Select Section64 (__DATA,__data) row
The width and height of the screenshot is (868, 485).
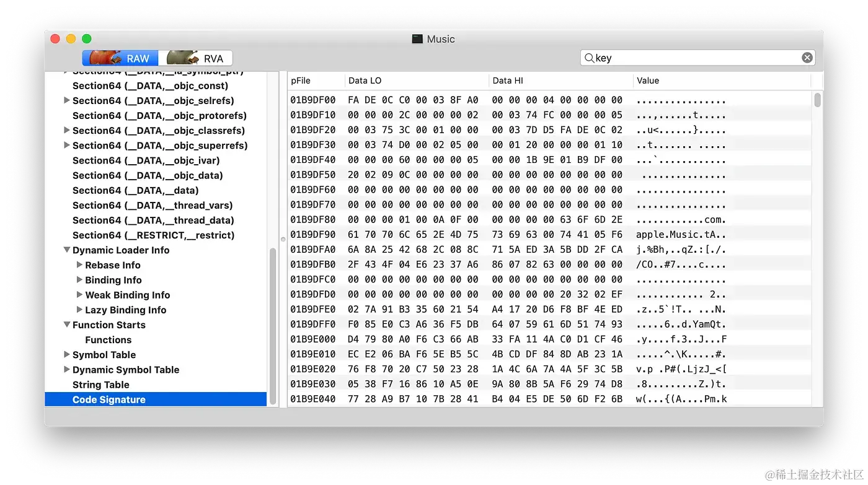[x=156, y=190]
